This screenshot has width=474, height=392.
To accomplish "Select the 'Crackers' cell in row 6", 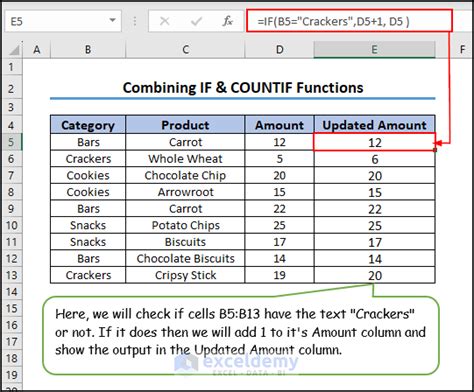I will coord(88,159).
